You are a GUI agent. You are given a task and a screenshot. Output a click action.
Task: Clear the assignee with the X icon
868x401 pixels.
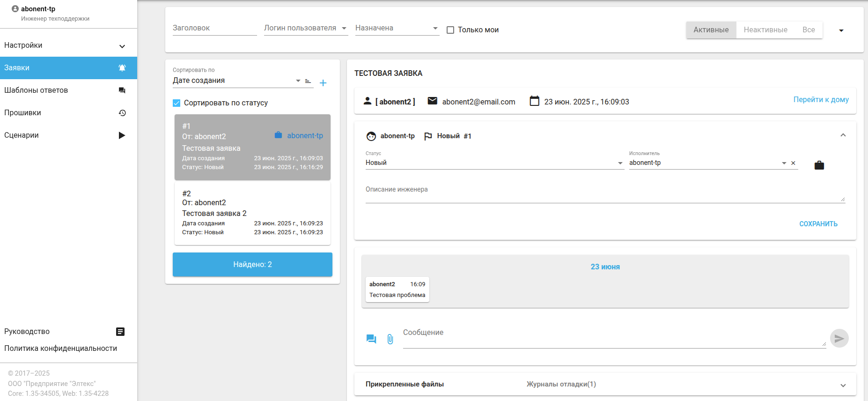click(793, 163)
